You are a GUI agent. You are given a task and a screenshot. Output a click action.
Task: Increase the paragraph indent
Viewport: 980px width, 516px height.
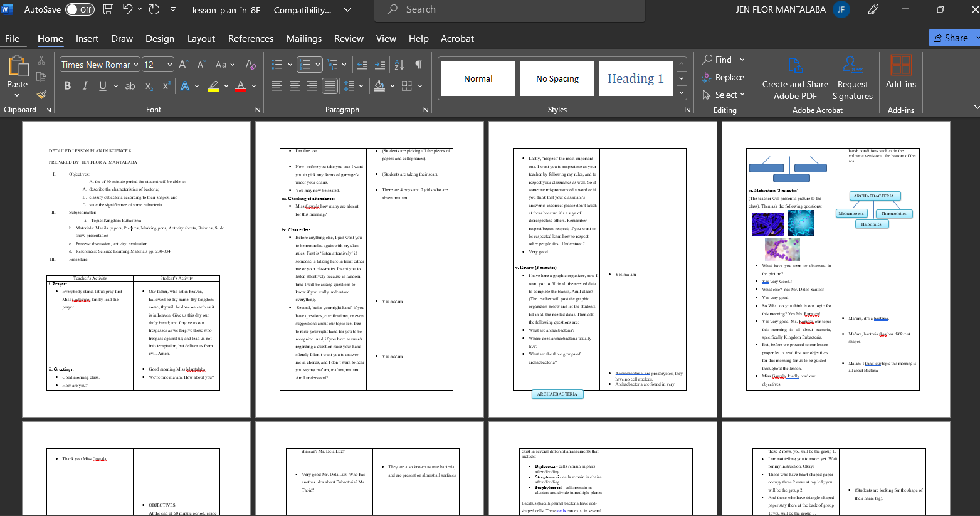click(x=380, y=65)
